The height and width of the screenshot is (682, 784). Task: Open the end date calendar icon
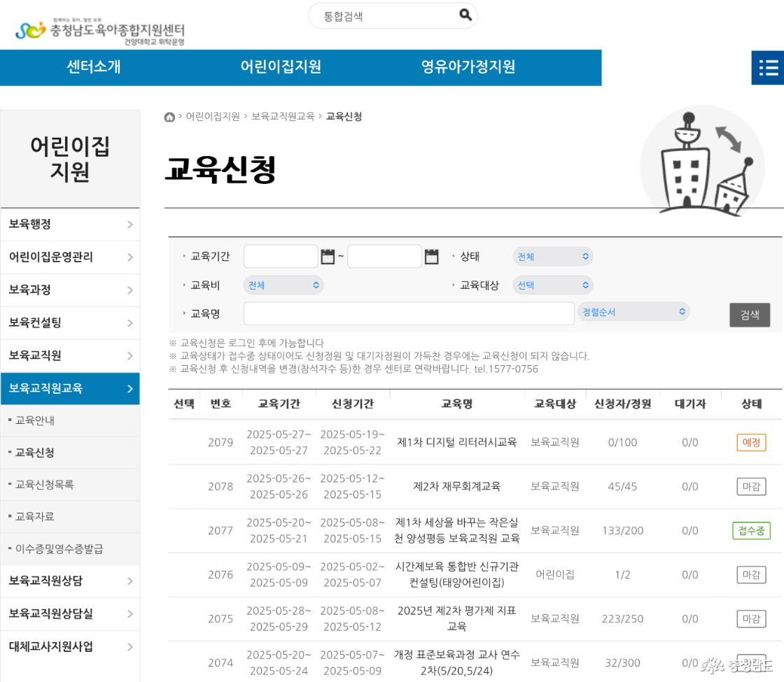coord(431,257)
